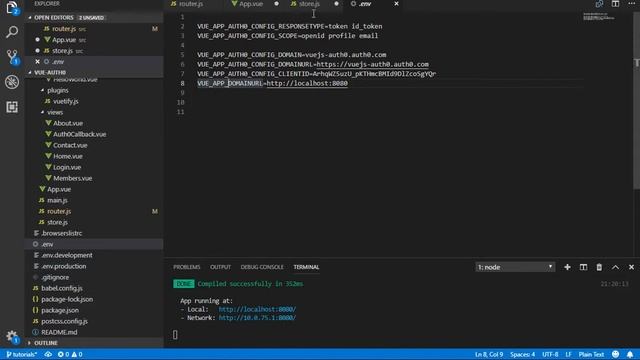Open package.json file
Screen dimensions: 640x360
60,310
